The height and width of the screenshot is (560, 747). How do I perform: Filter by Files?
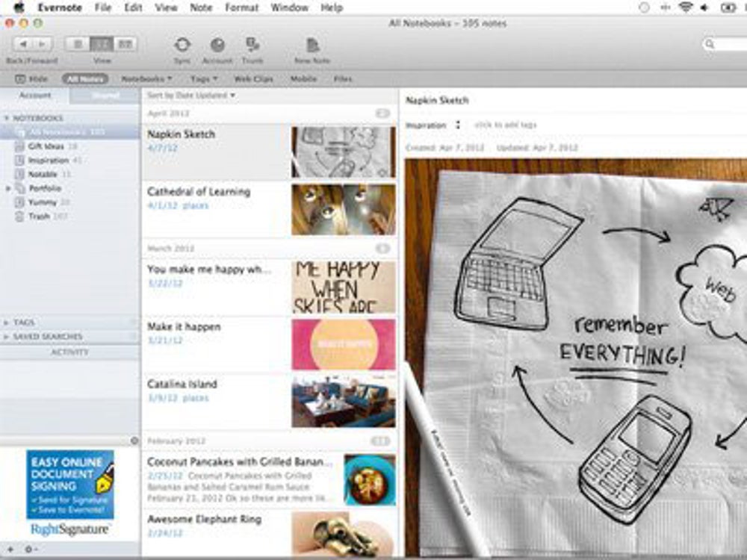343,79
